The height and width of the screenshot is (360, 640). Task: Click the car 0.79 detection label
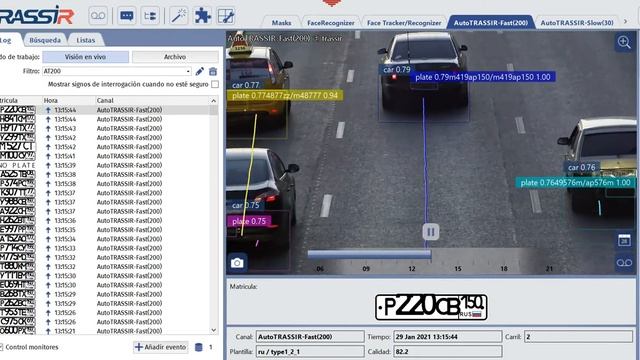point(397,69)
